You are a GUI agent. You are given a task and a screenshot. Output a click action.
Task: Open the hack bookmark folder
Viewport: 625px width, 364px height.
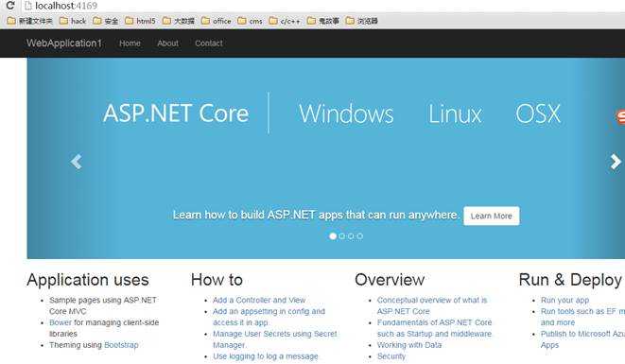click(73, 21)
